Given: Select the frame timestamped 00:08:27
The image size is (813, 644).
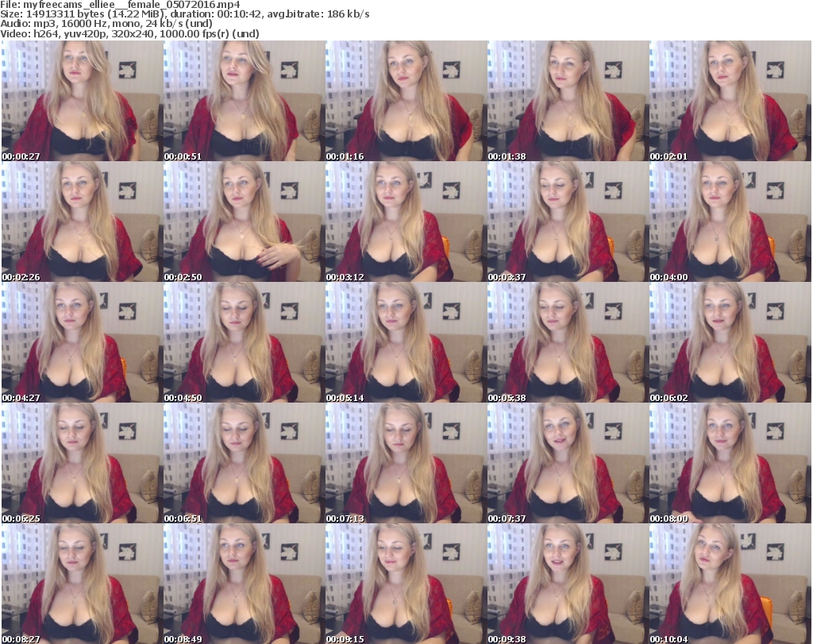Looking at the screenshot, I should click(82, 584).
